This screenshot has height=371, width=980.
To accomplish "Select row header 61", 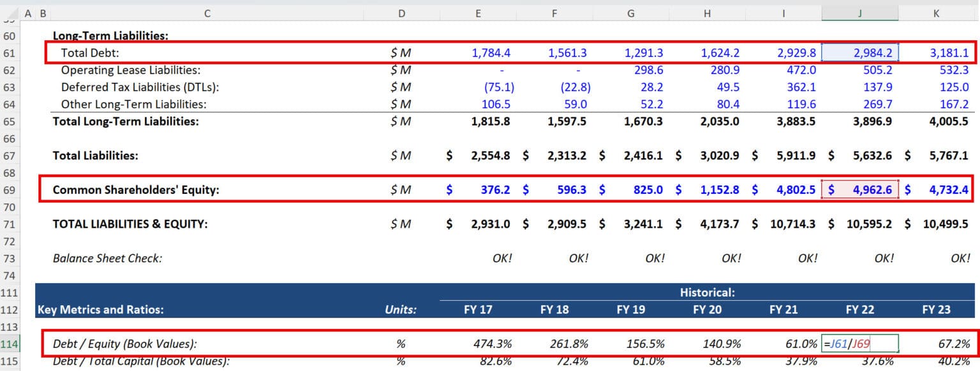I will (10, 53).
